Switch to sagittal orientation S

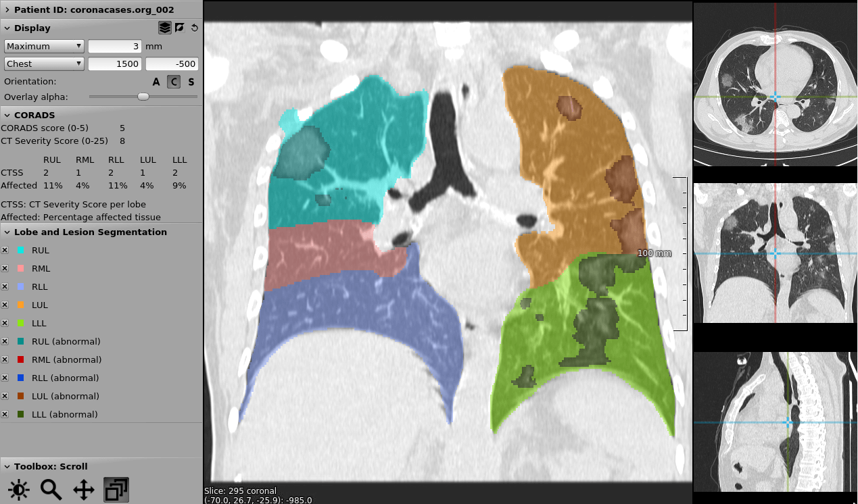pos(191,82)
